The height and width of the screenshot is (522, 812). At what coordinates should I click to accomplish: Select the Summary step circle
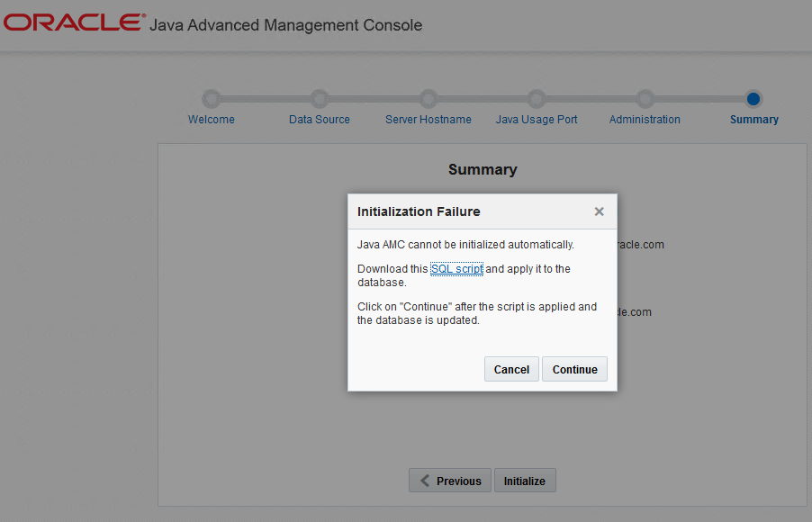click(x=753, y=98)
